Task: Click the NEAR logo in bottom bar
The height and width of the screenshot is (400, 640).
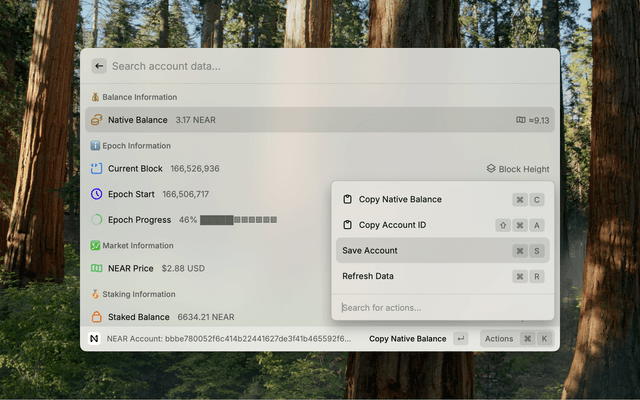Action: (94, 339)
